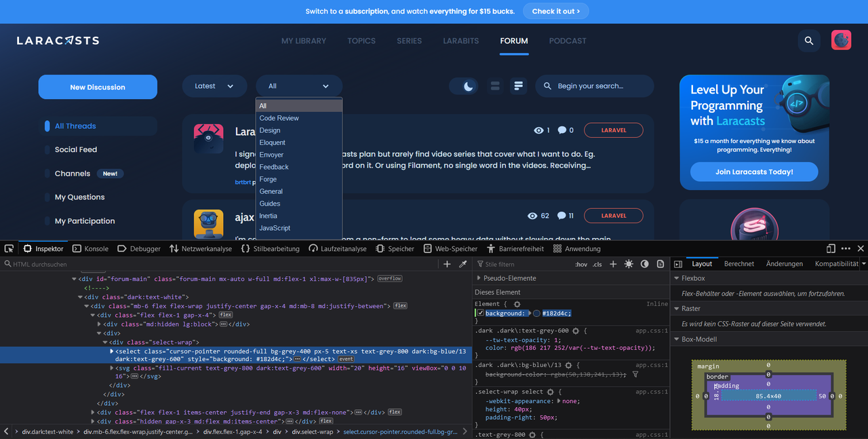868x439 pixels.
Task: Open the Latest sort dropdown
Action: 214,86
